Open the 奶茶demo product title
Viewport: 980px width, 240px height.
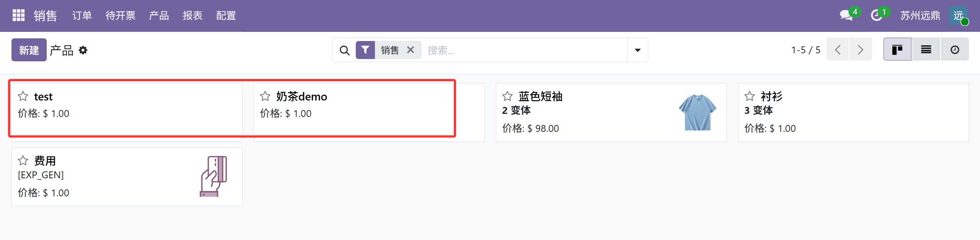click(302, 97)
